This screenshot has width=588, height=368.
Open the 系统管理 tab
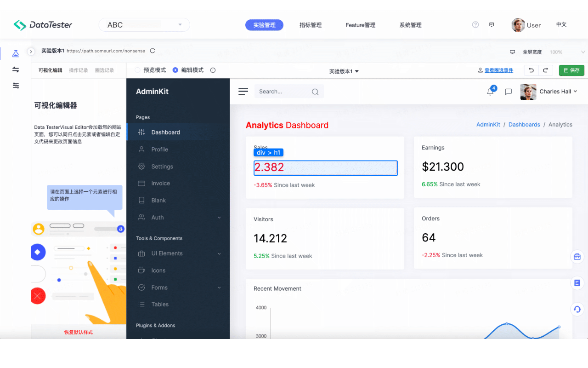point(411,25)
